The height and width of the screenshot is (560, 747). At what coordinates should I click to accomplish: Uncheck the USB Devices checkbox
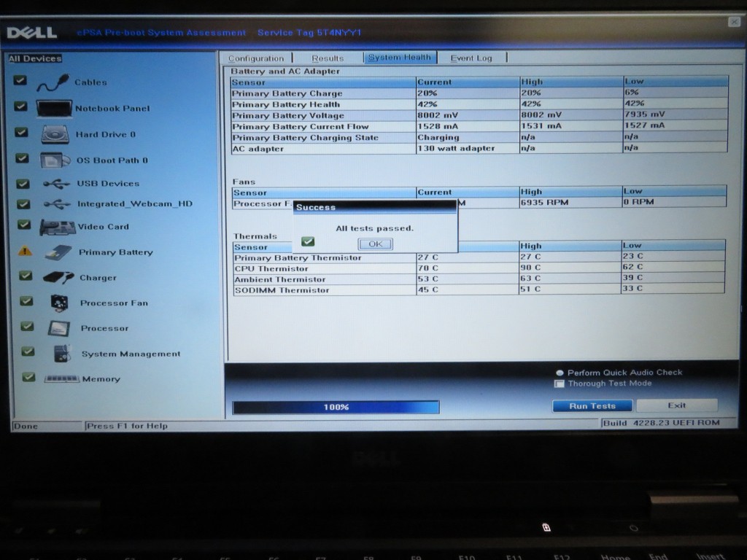point(23,183)
